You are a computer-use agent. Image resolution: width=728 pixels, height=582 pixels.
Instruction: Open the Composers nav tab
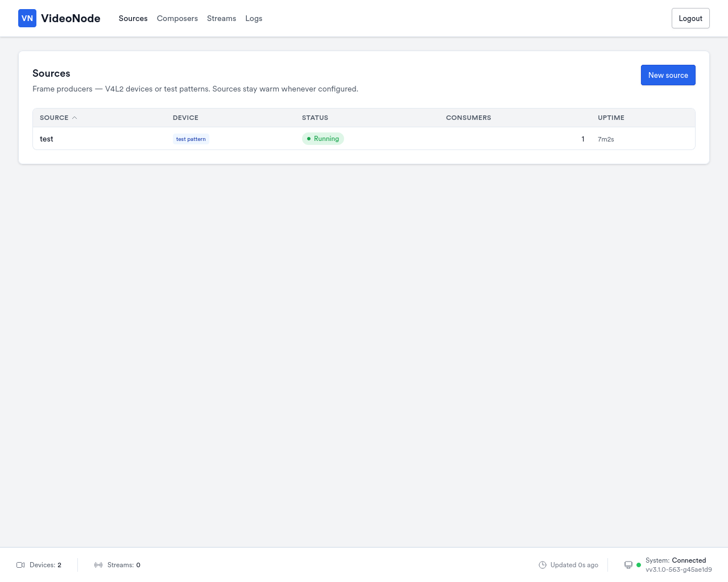(177, 18)
